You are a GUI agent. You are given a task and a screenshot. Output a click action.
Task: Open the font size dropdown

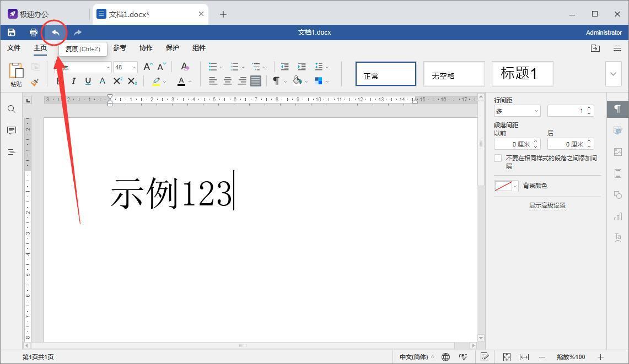pos(133,67)
